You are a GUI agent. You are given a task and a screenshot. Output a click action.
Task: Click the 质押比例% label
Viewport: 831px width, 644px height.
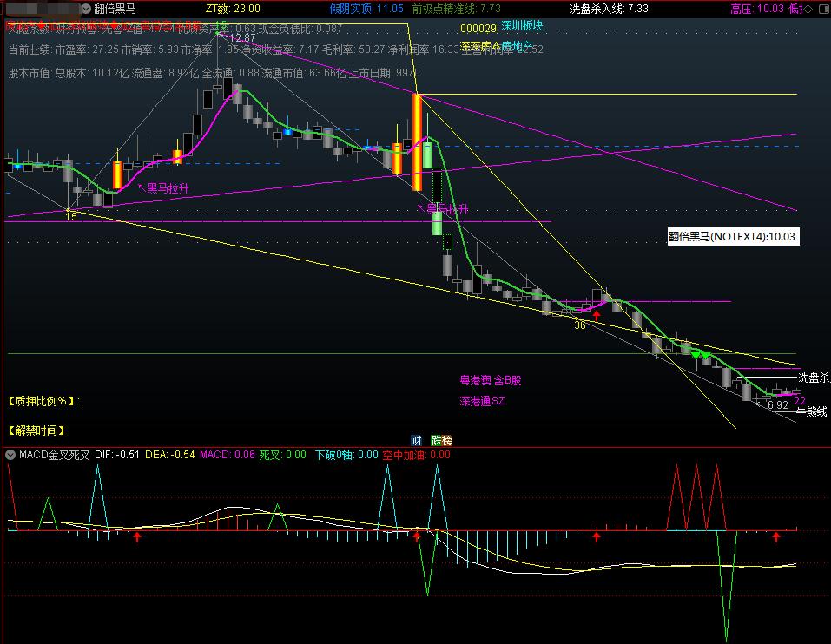(x=43, y=401)
